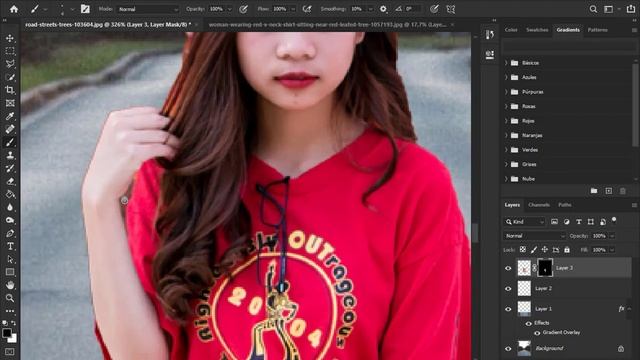Viewport: 640px width, 360px height.
Task: Enable airbrush-style build-up icon
Action: pos(307,9)
